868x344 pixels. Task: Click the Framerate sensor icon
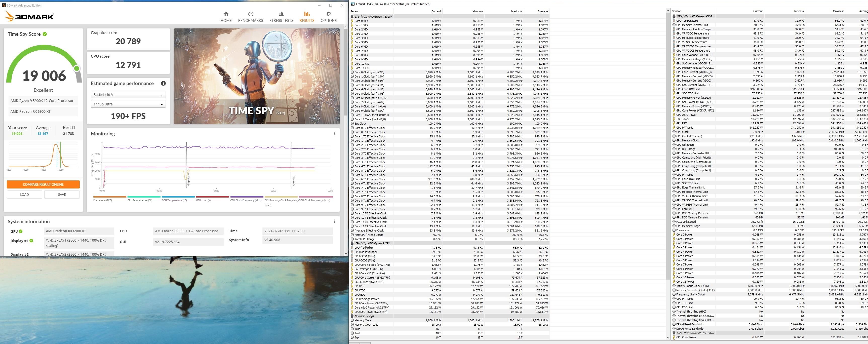click(674, 231)
